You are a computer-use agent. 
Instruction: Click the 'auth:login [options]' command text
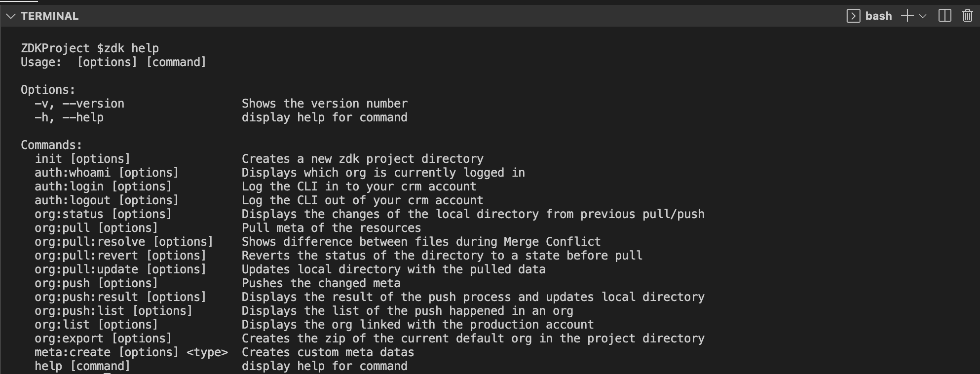point(103,187)
